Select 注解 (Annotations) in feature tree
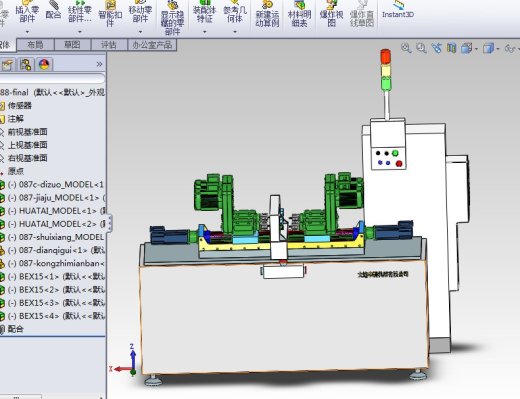Image resolution: width=520 pixels, height=399 pixels. [x=16, y=119]
